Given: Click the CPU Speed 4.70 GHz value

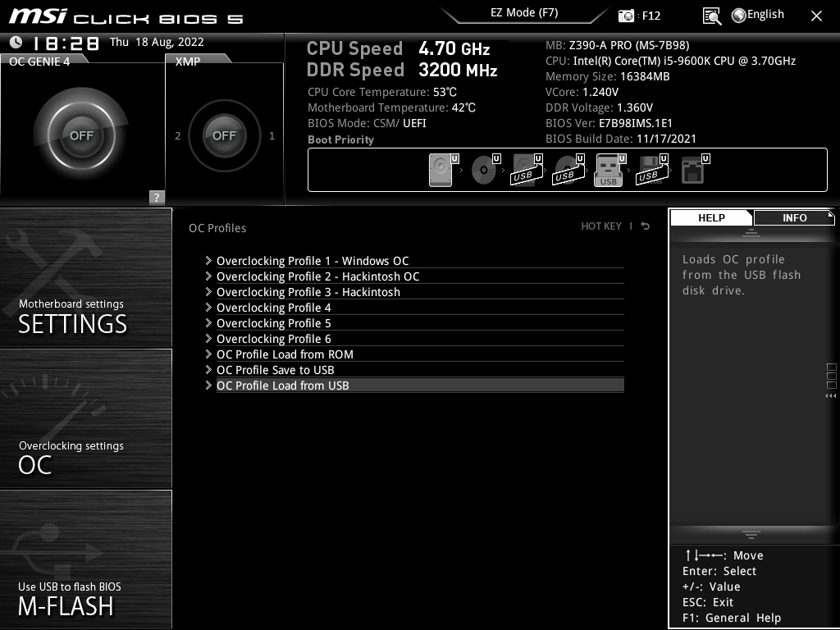Looking at the screenshot, I should pos(454,48).
